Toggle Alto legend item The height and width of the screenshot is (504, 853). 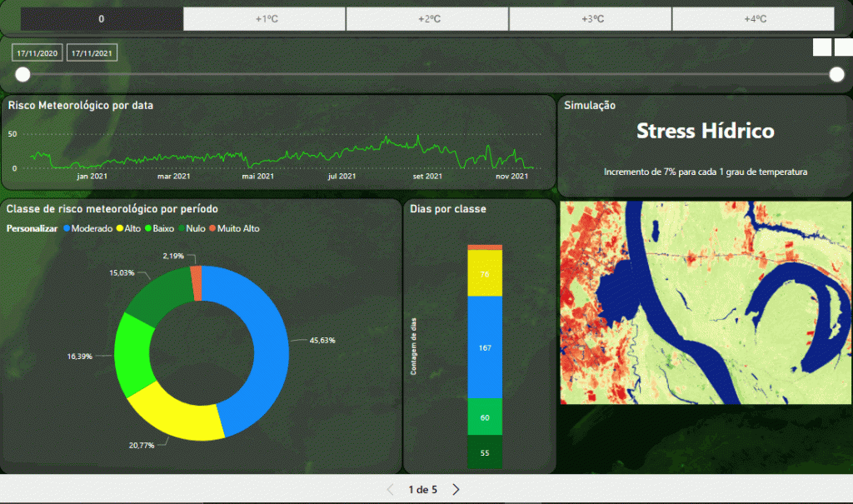pyautogui.click(x=128, y=228)
